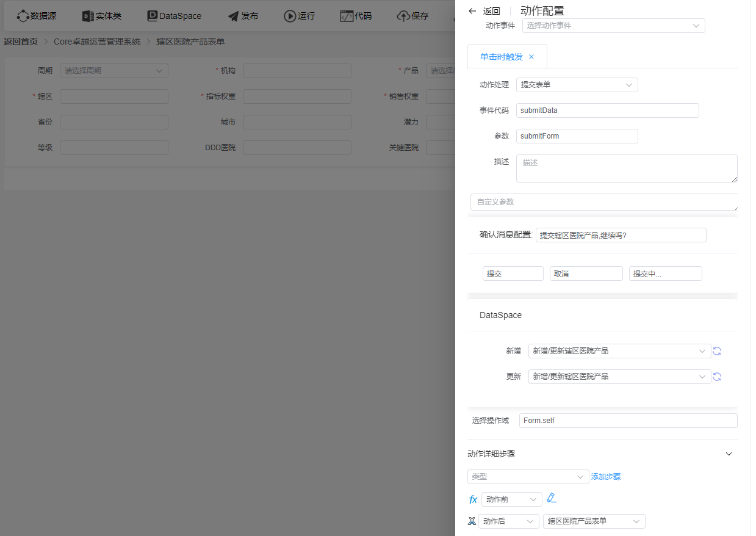Click the 返回 text in panel header
Viewport: 756px width, 536px height.
(x=492, y=11)
